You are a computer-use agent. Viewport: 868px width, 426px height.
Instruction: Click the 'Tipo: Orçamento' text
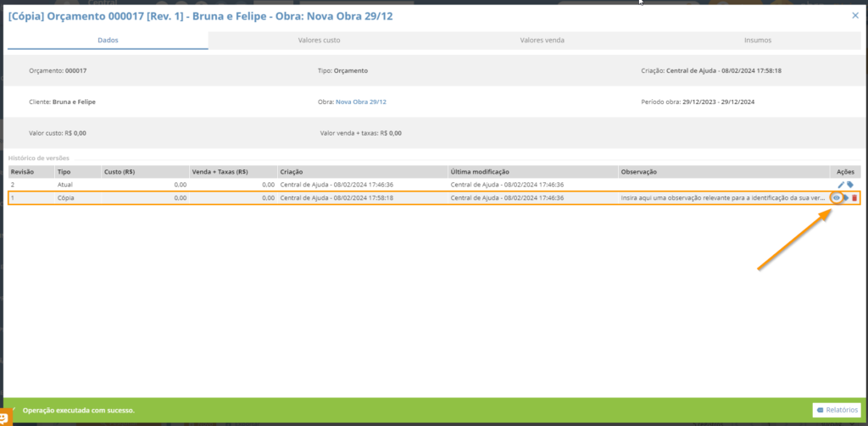[x=343, y=71]
